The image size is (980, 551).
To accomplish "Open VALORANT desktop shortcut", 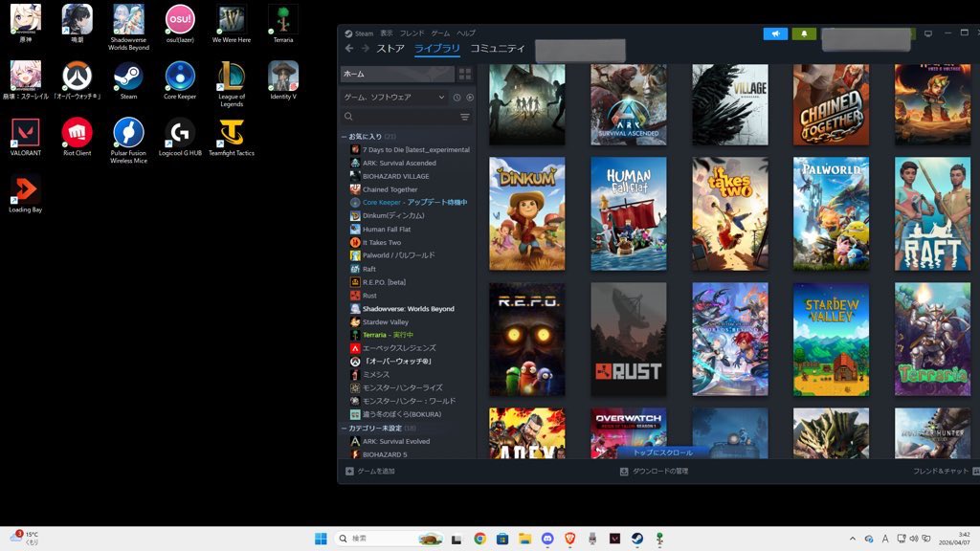I will (26, 137).
